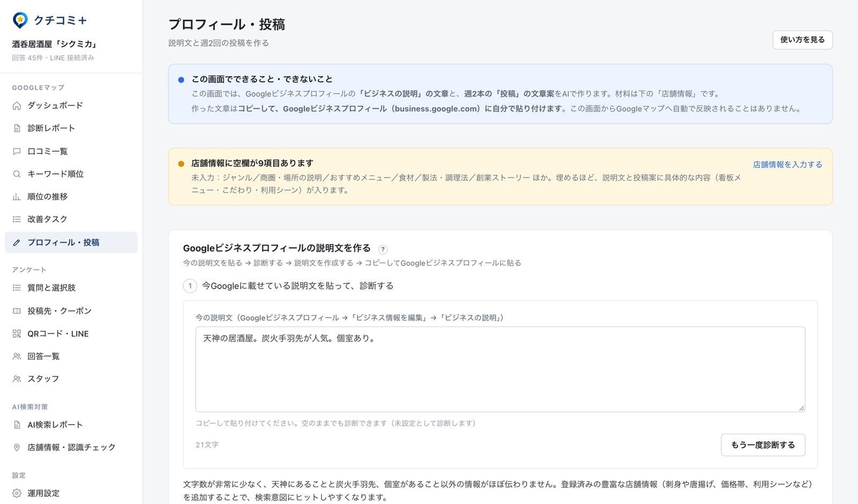Open 順位の推移 menu entry

click(71, 197)
